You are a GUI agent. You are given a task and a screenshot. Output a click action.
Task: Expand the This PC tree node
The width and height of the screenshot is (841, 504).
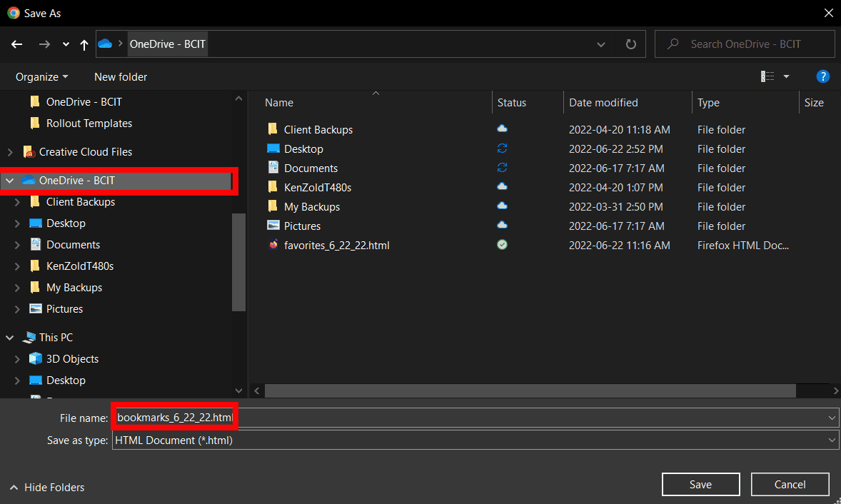[9, 338]
